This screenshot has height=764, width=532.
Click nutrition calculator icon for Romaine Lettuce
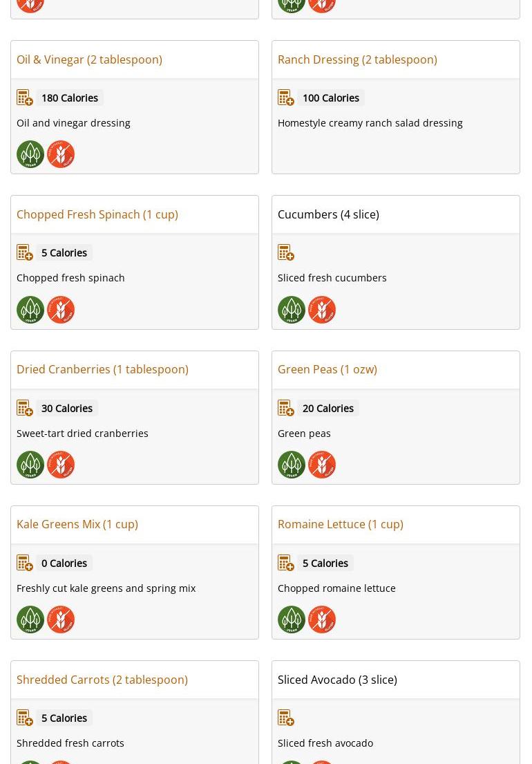tap(286, 563)
